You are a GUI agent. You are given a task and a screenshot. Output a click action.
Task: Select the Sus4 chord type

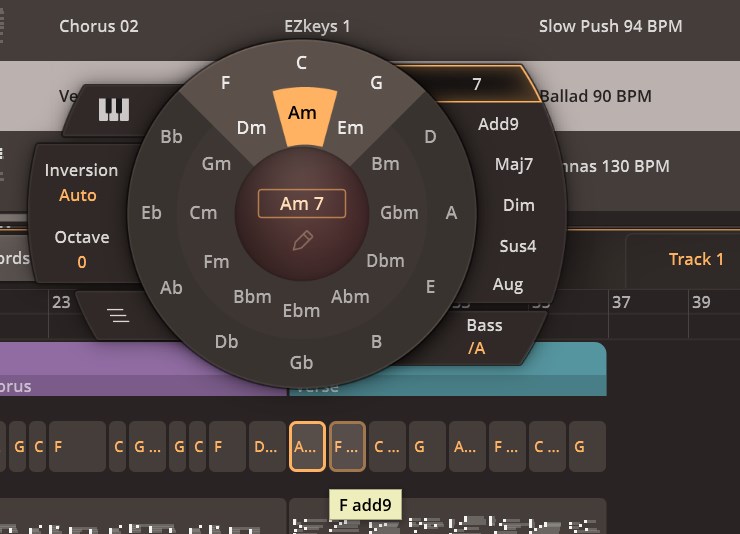[517, 246]
